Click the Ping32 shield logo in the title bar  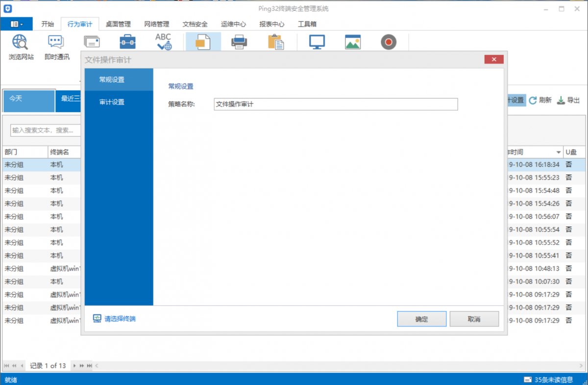click(7, 9)
